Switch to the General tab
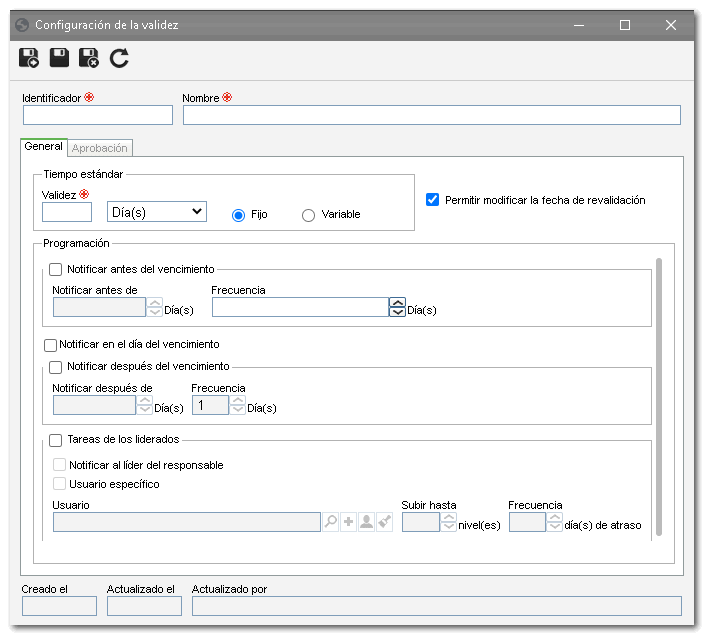This screenshot has height=636, width=705. point(44,147)
